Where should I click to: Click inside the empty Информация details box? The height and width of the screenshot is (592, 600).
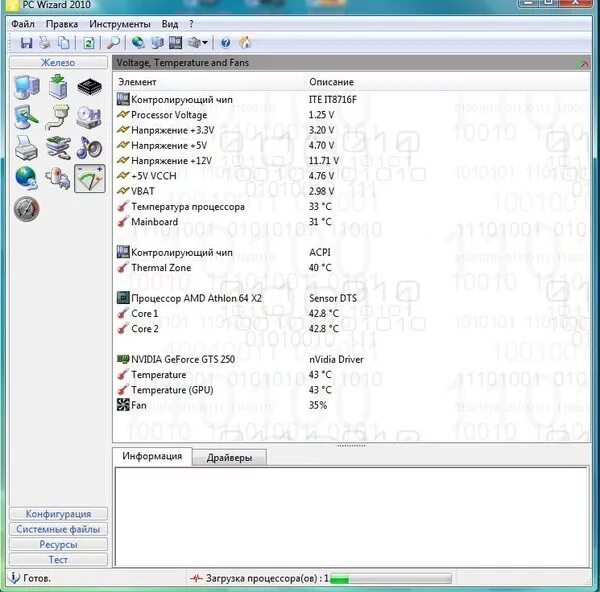click(x=351, y=517)
